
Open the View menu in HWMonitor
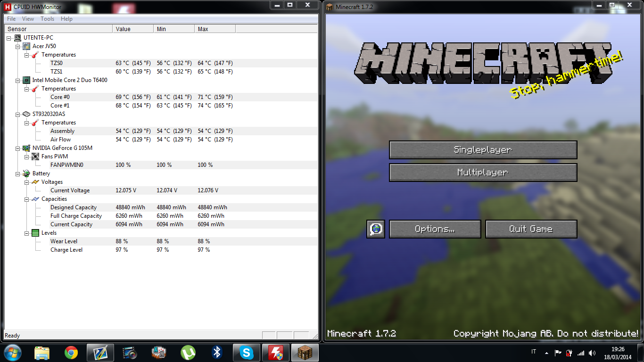28,19
